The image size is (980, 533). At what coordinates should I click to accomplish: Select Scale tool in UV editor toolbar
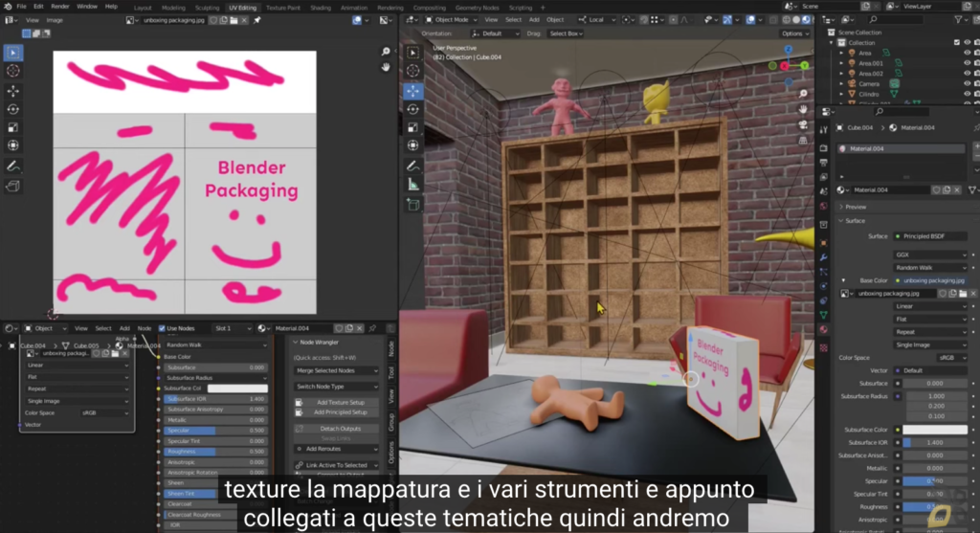coord(13,127)
